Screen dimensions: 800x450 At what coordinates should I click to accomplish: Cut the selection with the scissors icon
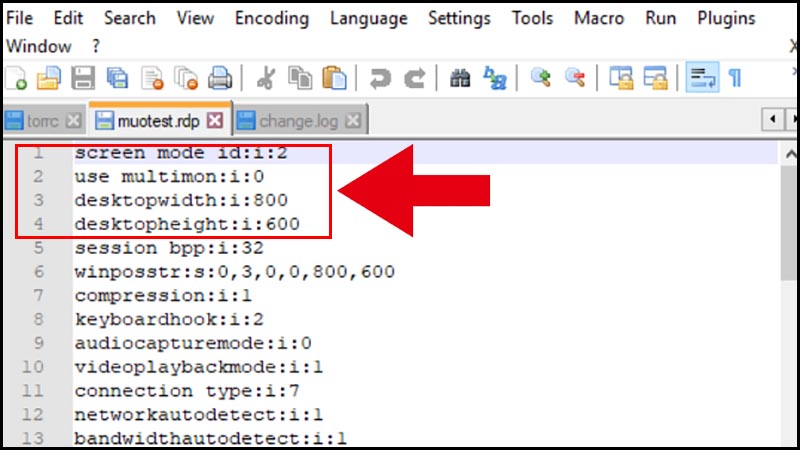click(266, 79)
